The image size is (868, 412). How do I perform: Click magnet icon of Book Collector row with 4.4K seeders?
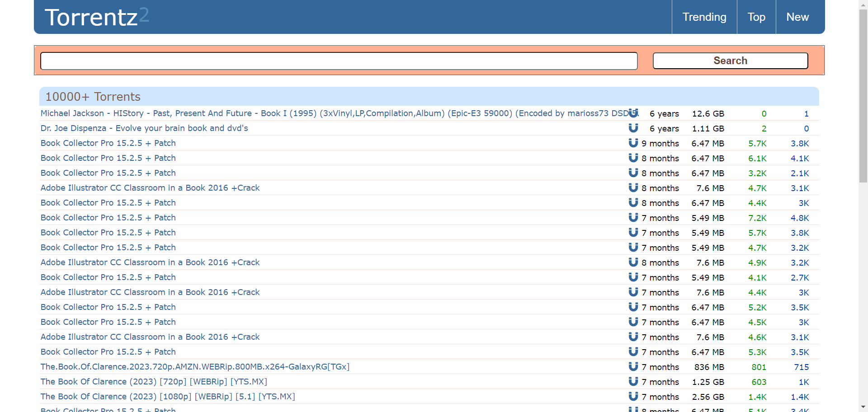tap(633, 202)
